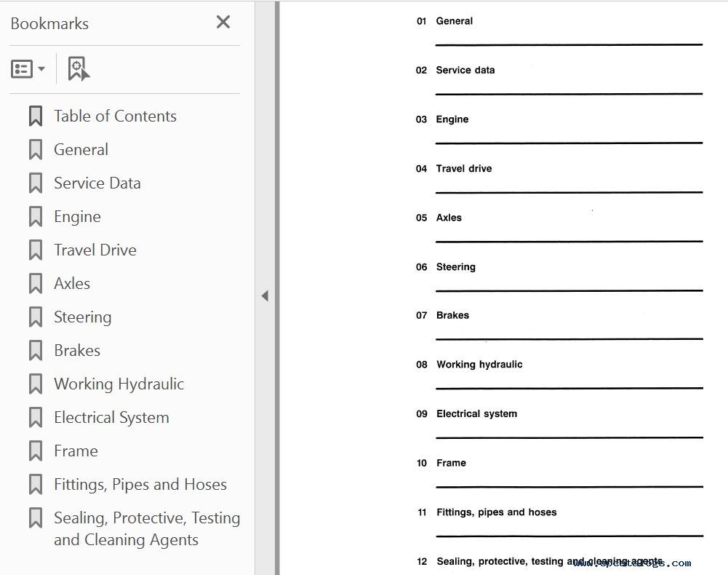Click '06 Steering' in the document page
The image size is (728, 575).
click(x=446, y=267)
